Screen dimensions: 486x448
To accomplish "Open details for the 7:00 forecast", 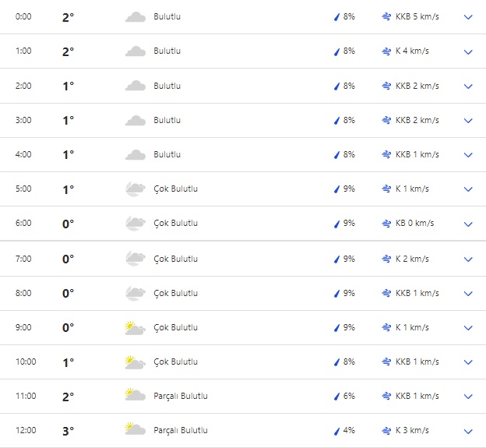I will pyautogui.click(x=468, y=259).
